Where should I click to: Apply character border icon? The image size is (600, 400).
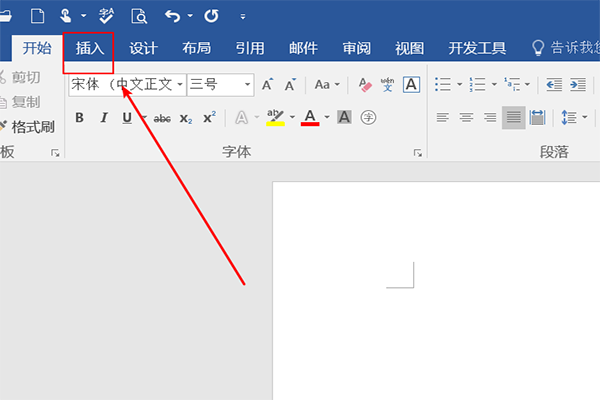pos(411,85)
